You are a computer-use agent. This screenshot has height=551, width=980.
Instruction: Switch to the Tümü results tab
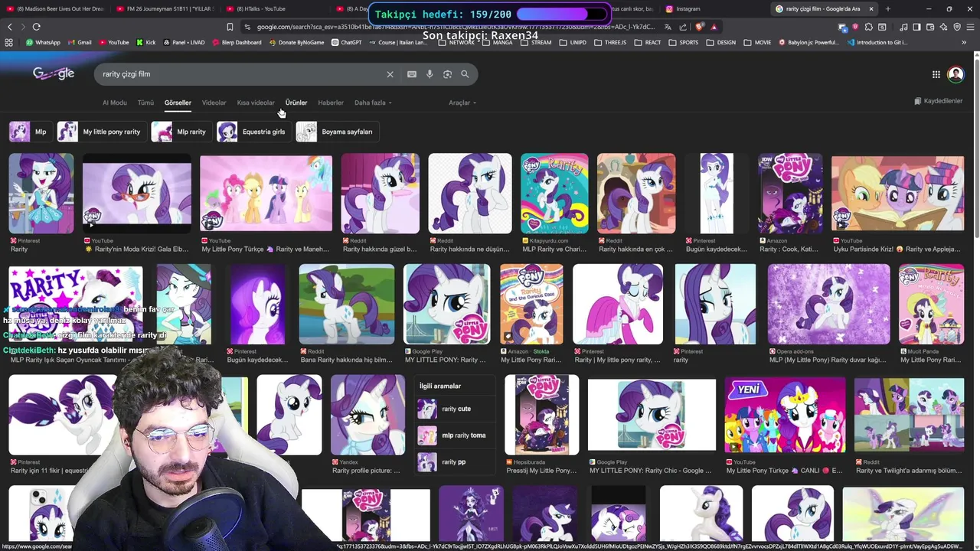(x=145, y=103)
